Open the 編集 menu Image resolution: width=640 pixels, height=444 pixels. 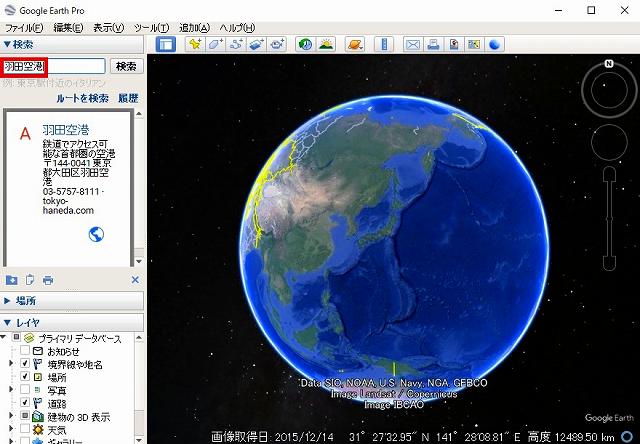tap(68, 28)
